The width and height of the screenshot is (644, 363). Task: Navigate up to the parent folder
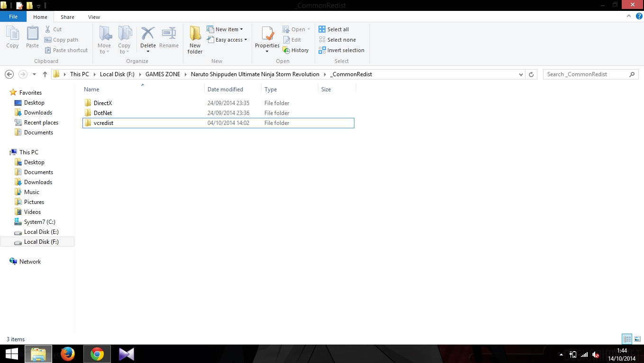pyautogui.click(x=45, y=74)
